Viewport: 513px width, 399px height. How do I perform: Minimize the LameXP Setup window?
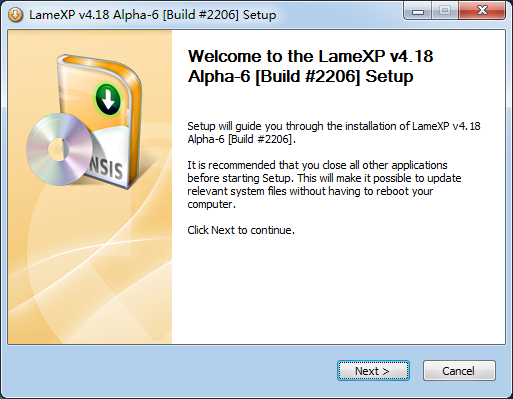click(418, 11)
